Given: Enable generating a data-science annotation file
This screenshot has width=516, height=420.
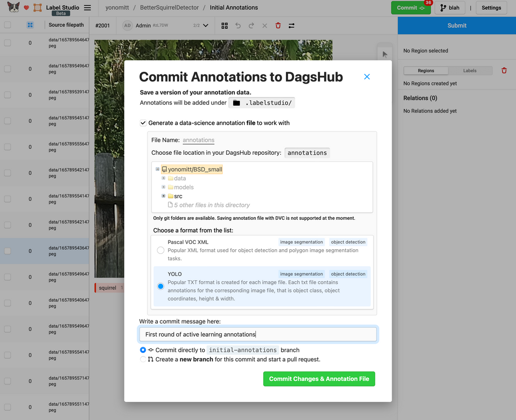Looking at the screenshot, I should [x=143, y=123].
